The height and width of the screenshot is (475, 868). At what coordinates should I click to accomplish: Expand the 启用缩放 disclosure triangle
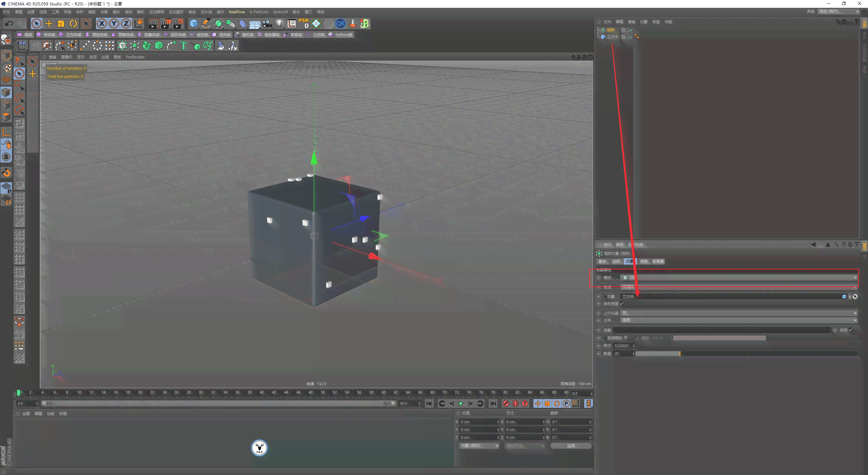click(605, 338)
